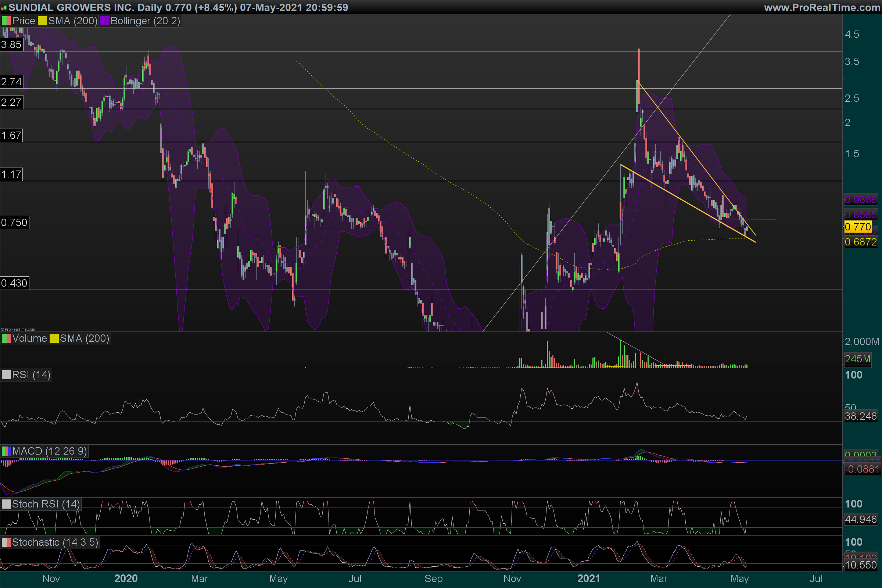
Task: Click the Volume SMA (200) yellow icon
Action: (54, 338)
